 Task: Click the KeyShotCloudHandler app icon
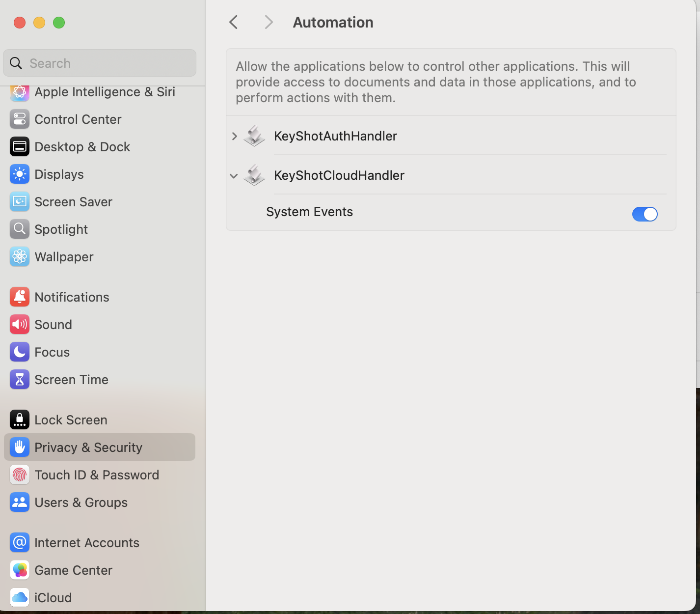pyautogui.click(x=254, y=175)
